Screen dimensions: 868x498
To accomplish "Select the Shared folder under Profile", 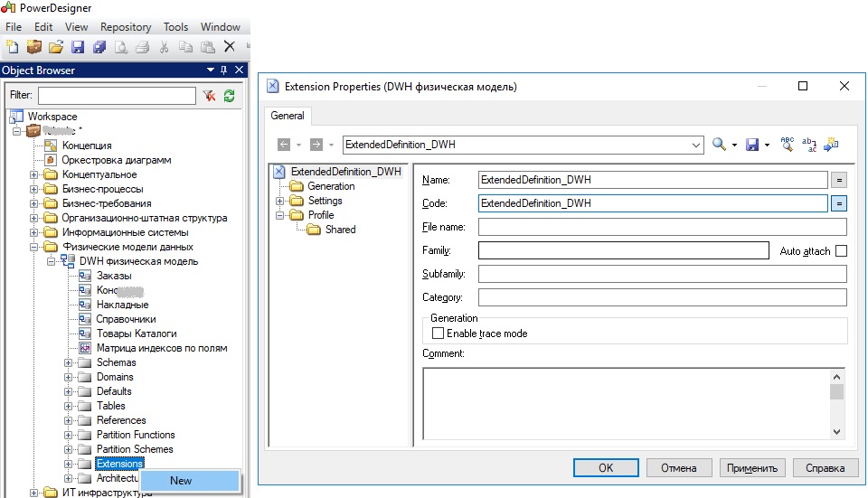I will (x=341, y=230).
